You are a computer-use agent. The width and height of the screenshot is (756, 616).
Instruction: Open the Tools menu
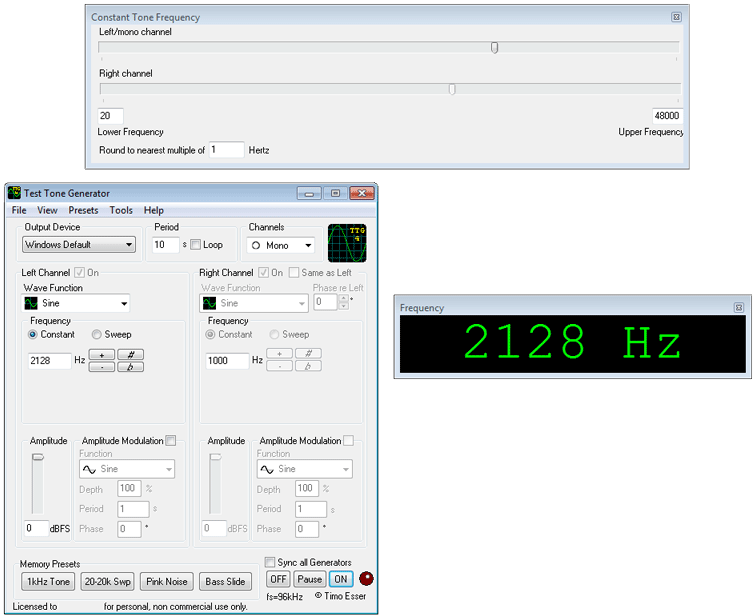click(x=121, y=211)
